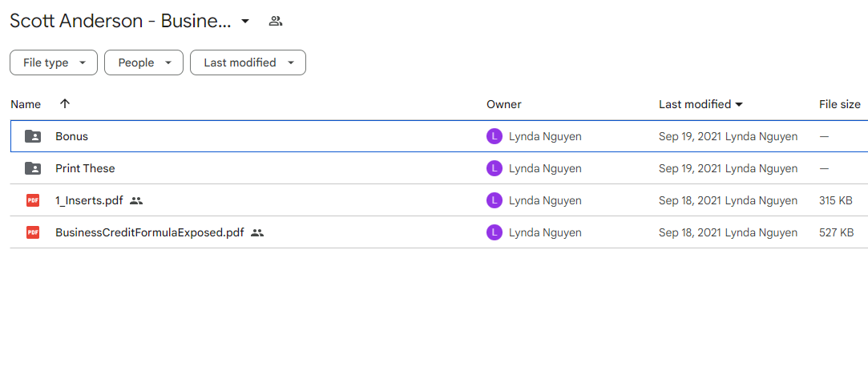This screenshot has width=868, height=383.
Task: Click shared indicator next to 1_Inserts.pdf
Action: click(136, 201)
